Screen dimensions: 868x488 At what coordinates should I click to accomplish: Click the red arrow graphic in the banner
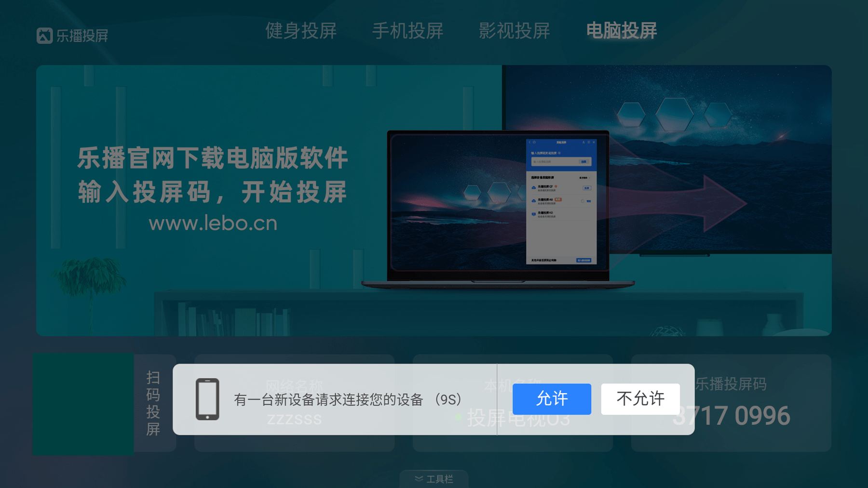coord(675,203)
